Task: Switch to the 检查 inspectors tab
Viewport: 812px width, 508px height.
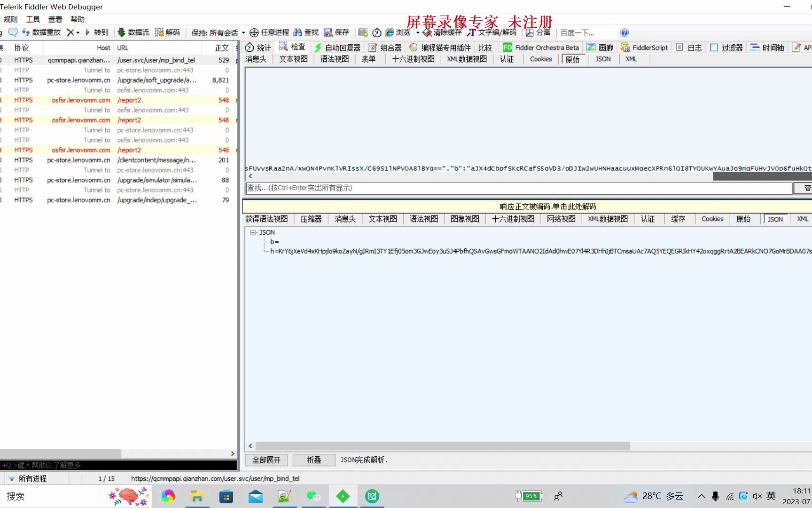Action: [x=292, y=47]
